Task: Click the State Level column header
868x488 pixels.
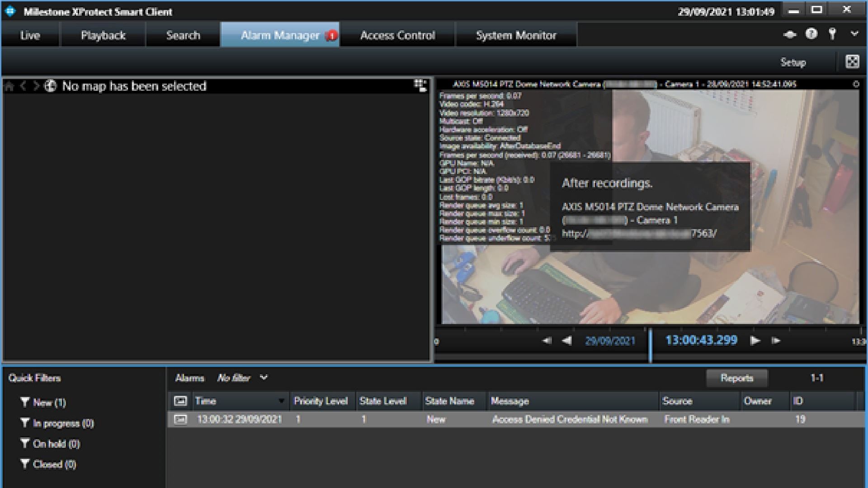Action: pyautogui.click(x=388, y=401)
